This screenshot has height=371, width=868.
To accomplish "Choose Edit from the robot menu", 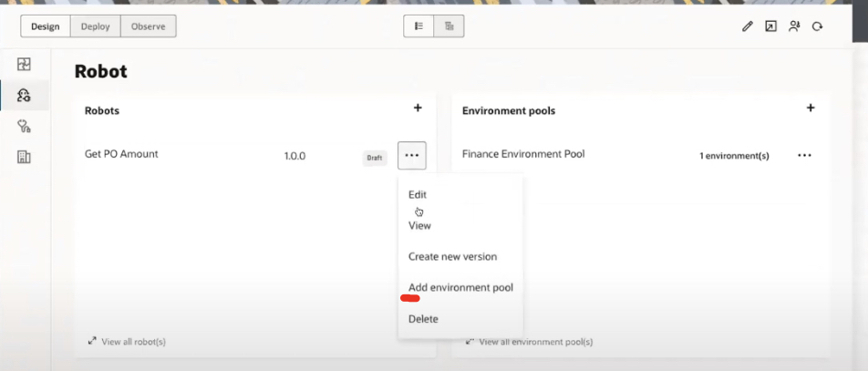I will 418,194.
